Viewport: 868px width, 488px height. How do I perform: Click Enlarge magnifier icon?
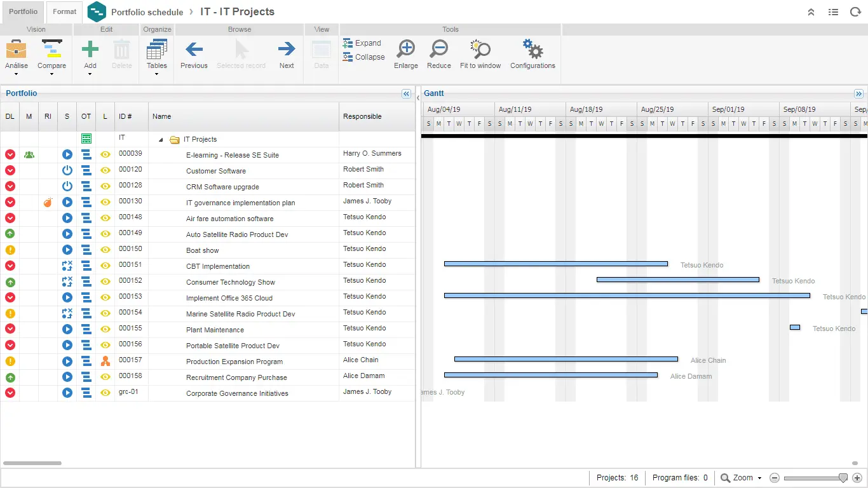[405, 50]
